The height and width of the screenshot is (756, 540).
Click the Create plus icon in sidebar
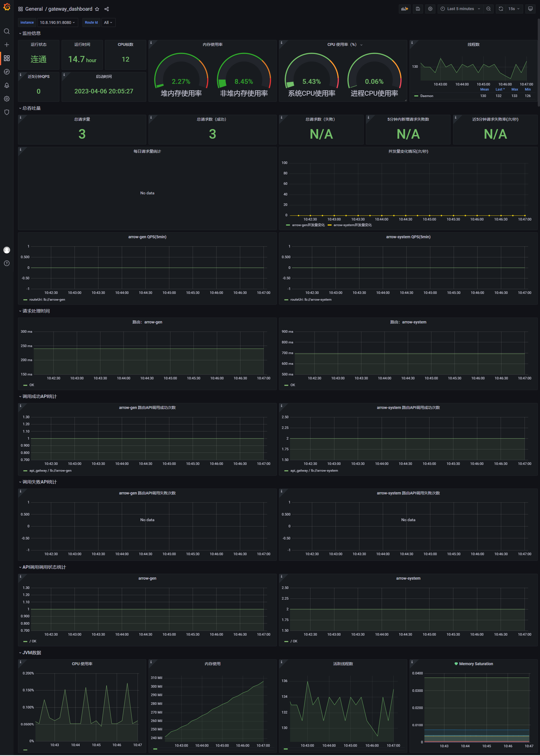(x=7, y=44)
